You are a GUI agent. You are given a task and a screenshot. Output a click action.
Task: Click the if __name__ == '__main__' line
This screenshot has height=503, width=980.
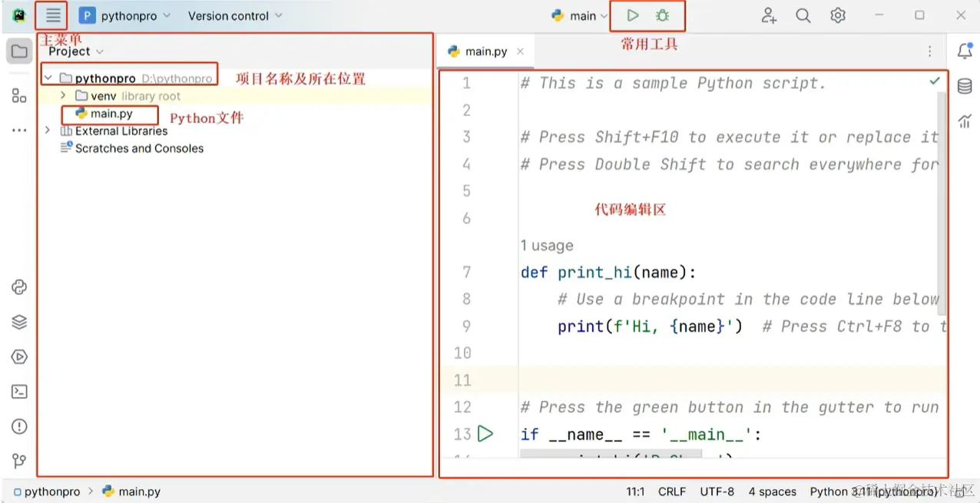click(641, 435)
